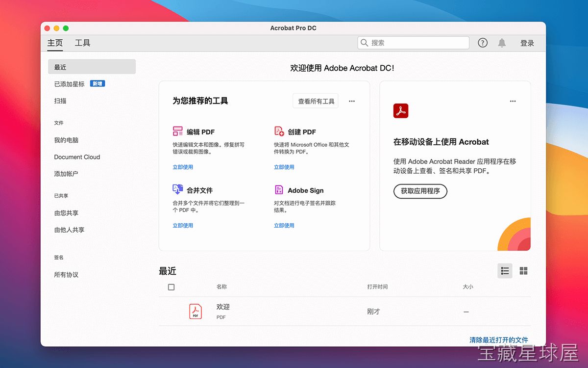Viewport: 588px width, 368px height.
Task: Click the 大小 column header
Action: [x=468, y=287]
